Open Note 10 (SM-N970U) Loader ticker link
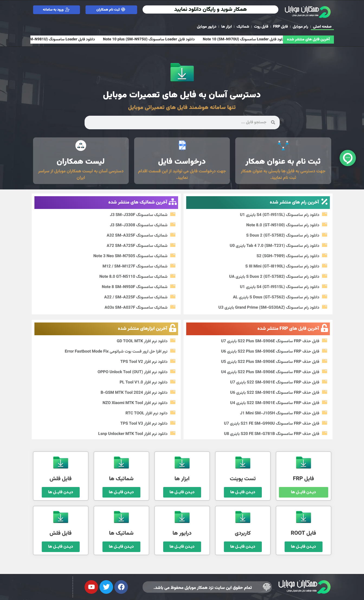 (x=243, y=39)
